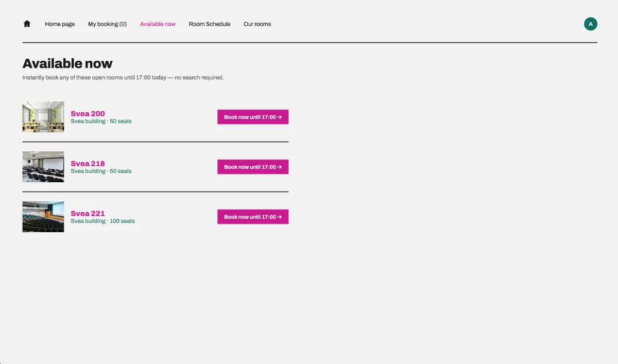
Task: Go to My booking (0)
Action: [x=107, y=24]
